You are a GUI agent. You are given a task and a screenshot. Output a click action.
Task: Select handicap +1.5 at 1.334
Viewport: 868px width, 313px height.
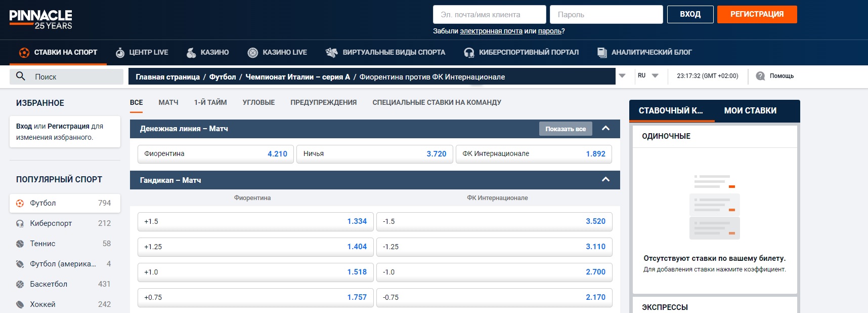pyautogui.click(x=255, y=221)
